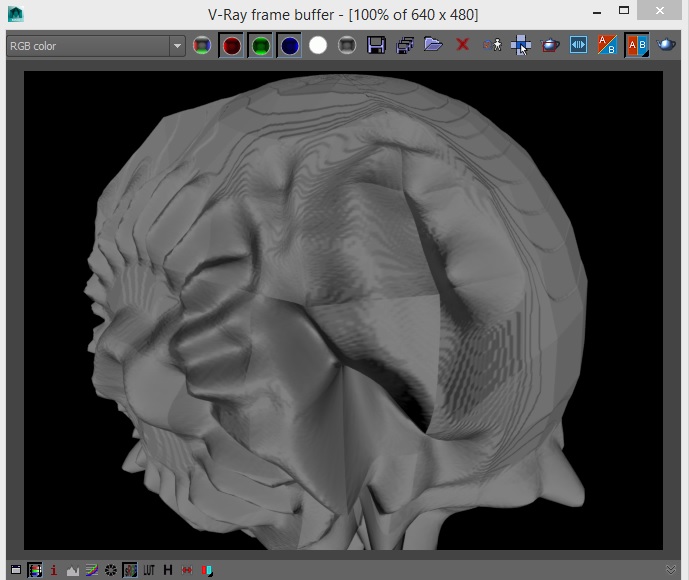Expand the bottom toolbar double chevron
This screenshot has width=689, height=580.
coord(671,570)
